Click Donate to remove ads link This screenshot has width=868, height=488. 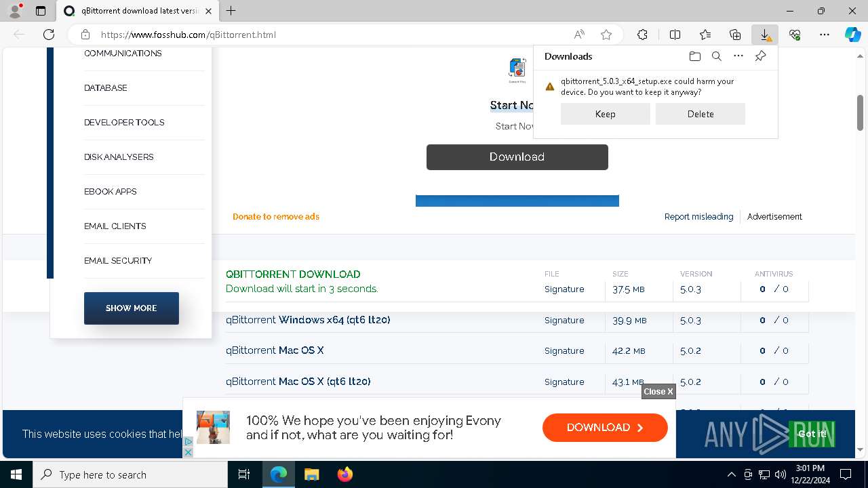pos(276,217)
